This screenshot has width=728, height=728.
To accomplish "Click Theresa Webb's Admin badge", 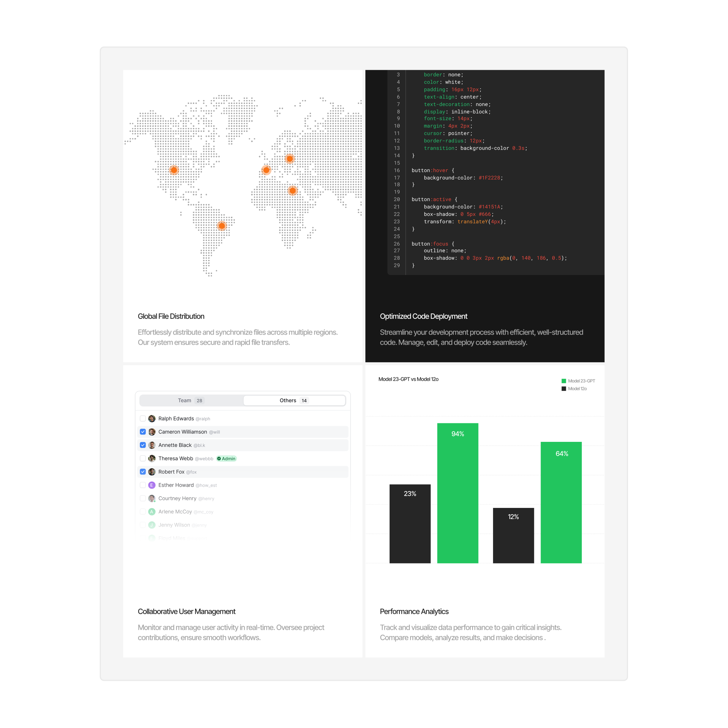I will point(226,459).
